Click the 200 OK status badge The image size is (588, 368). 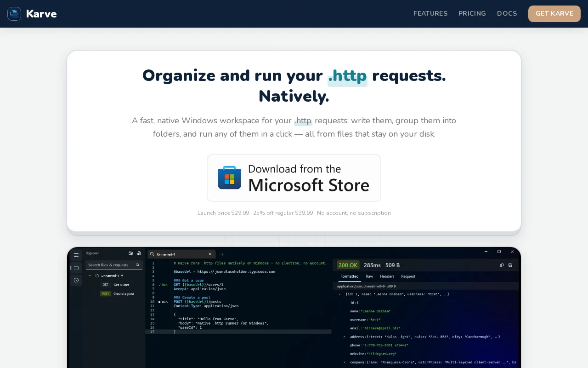click(x=348, y=265)
